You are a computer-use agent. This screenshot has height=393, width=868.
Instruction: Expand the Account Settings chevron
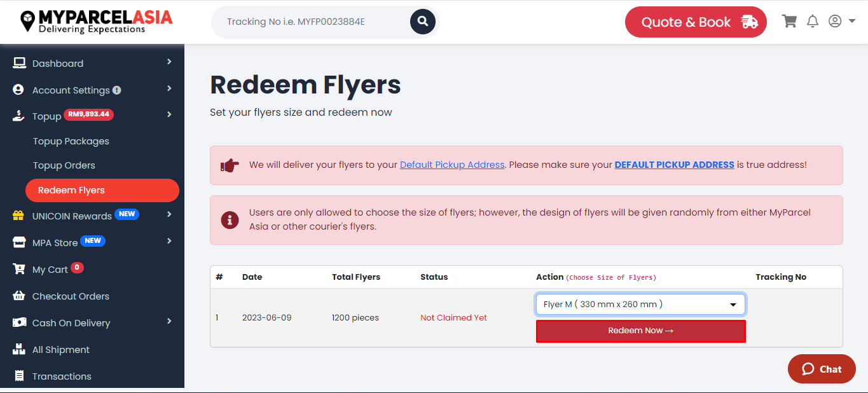pyautogui.click(x=169, y=88)
